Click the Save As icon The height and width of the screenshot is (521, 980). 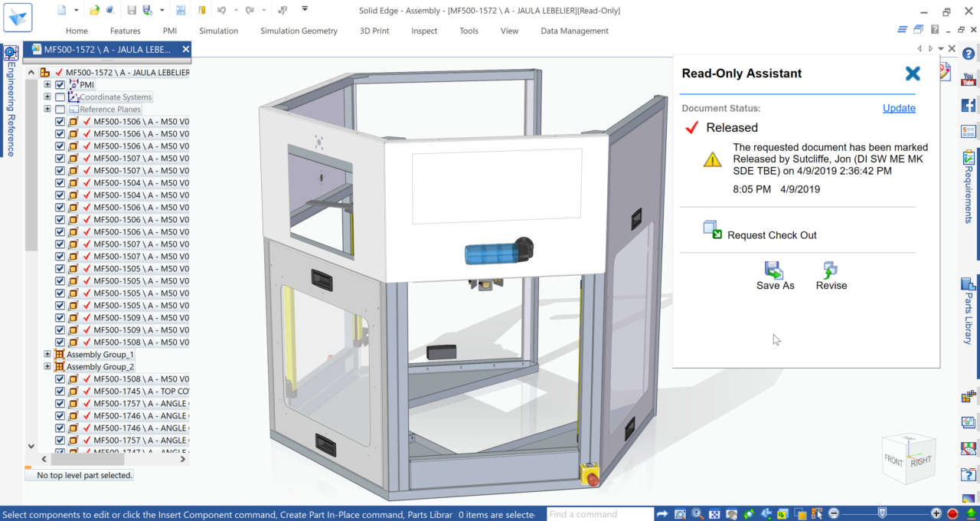click(x=774, y=270)
